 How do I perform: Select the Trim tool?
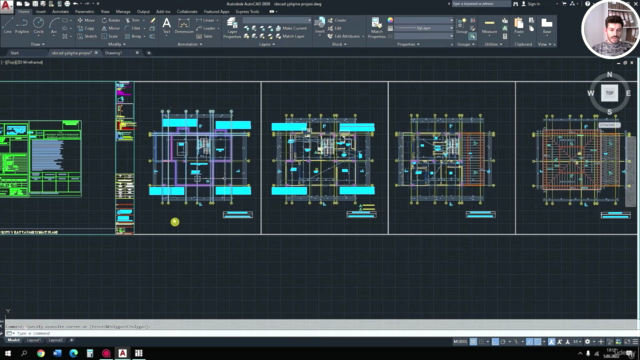pyautogui.click(x=132, y=20)
